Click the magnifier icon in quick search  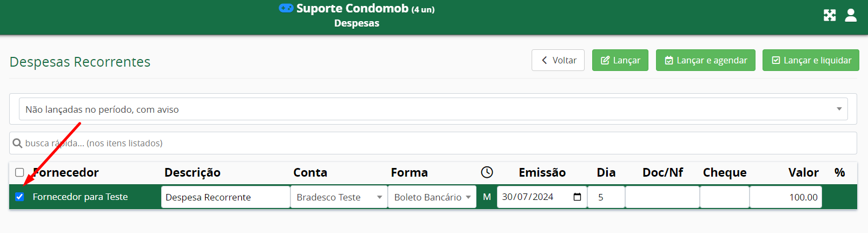pyautogui.click(x=17, y=143)
